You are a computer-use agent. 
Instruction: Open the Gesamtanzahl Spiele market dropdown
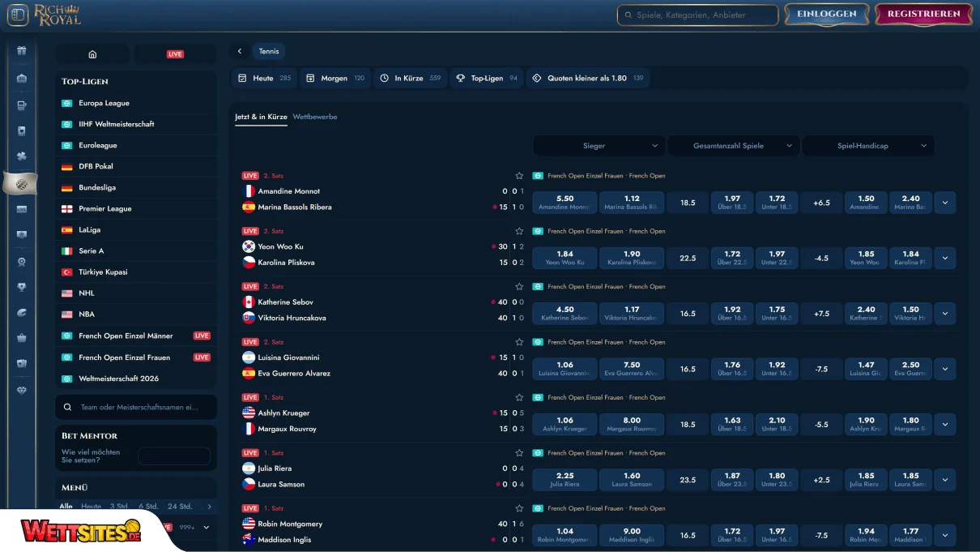732,146
